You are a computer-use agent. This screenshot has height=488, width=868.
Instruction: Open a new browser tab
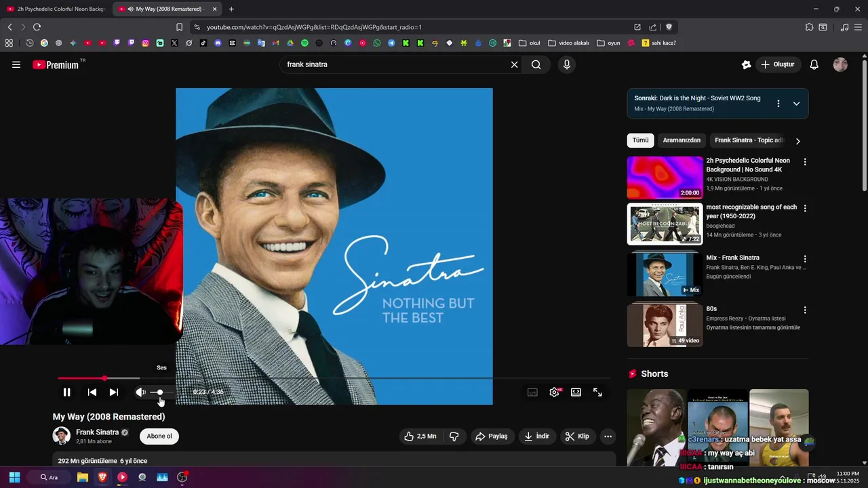pos(231,9)
